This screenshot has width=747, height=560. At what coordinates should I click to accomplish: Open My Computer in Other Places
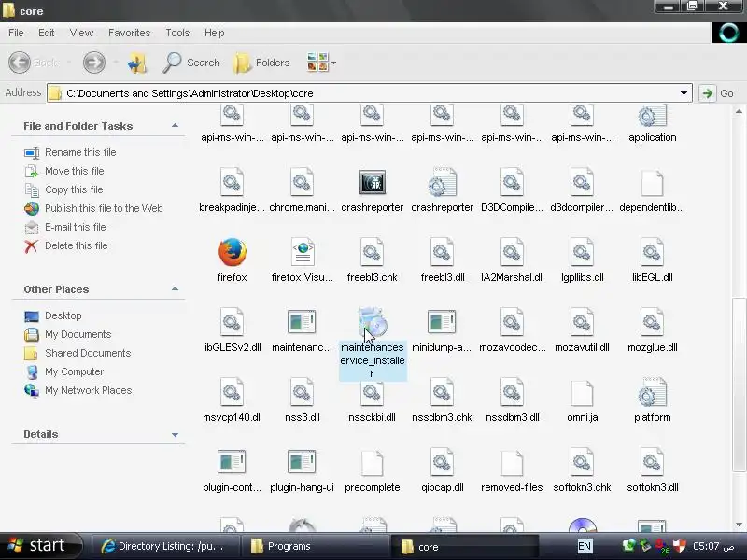click(x=75, y=371)
